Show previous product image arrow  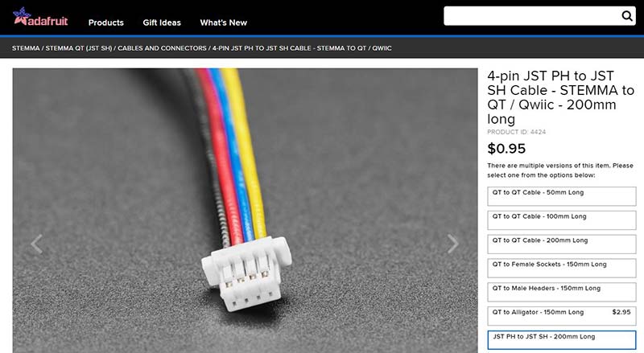(36, 244)
